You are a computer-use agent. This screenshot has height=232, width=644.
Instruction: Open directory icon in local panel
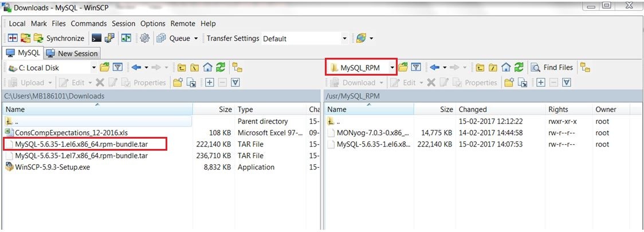(x=105, y=68)
